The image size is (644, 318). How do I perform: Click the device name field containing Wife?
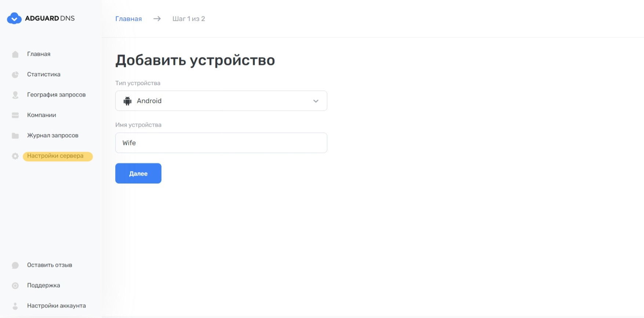pos(221,143)
